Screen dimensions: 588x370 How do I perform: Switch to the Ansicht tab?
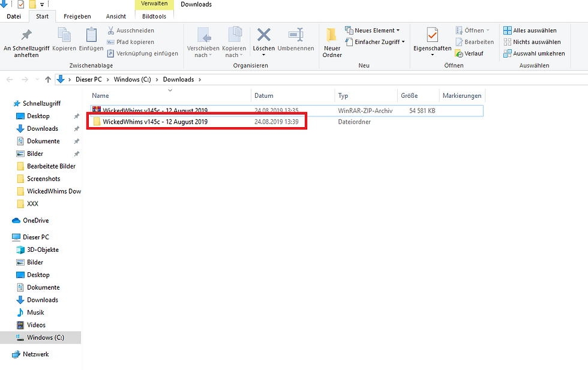click(116, 17)
